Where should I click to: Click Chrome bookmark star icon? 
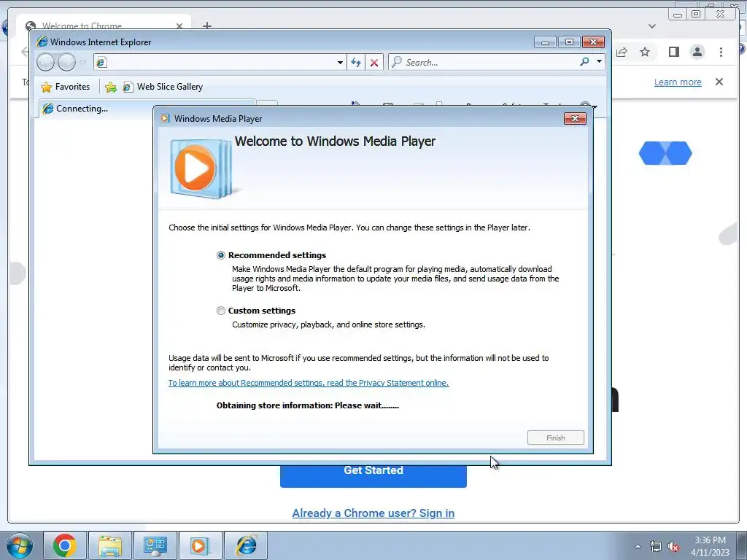click(645, 52)
